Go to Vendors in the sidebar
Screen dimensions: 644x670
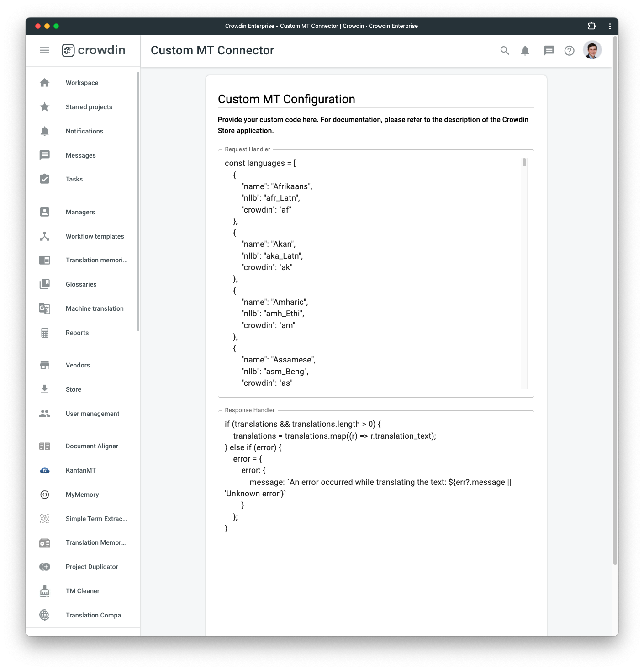coord(78,365)
